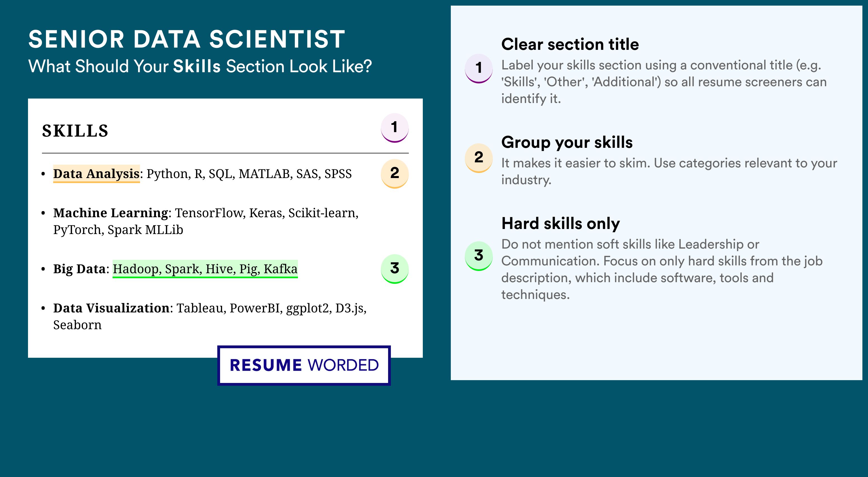Click the Group your skills heading
868x477 pixels.
(x=567, y=142)
